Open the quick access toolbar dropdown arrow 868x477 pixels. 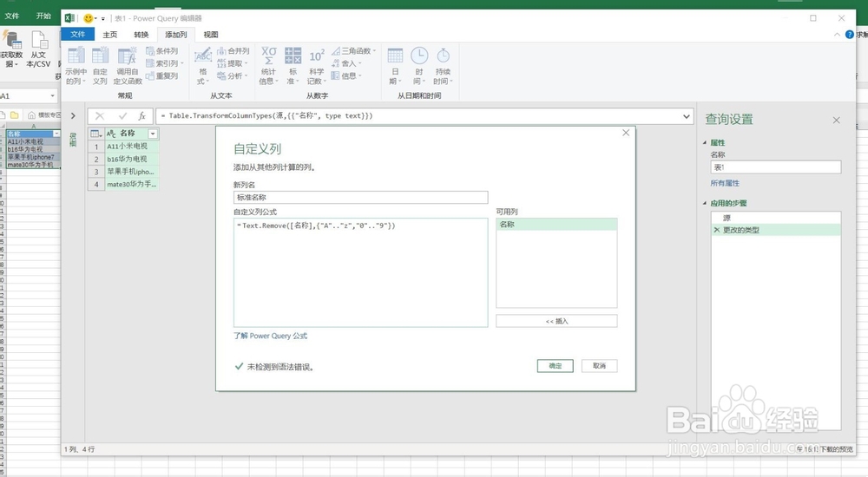[x=103, y=18]
